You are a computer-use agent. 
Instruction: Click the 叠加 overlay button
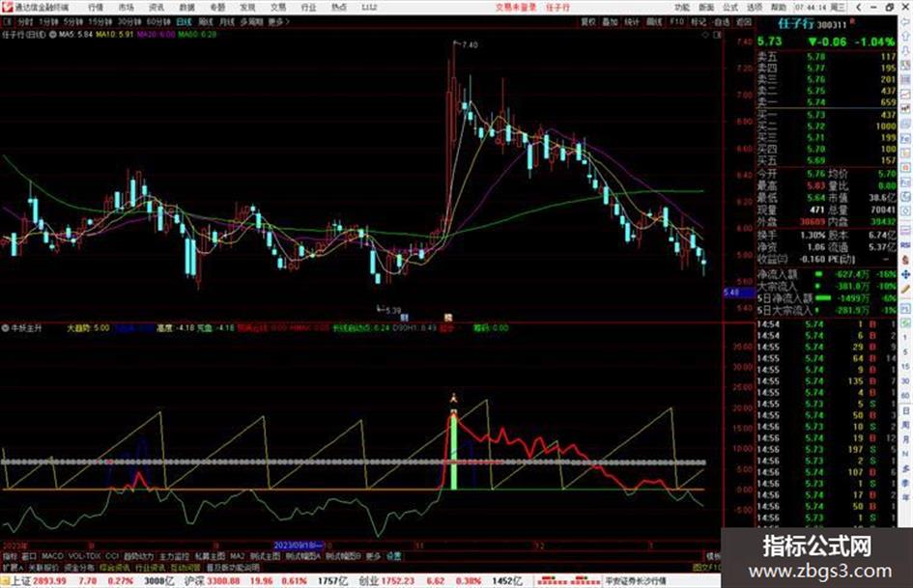pyautogui.click(x=610, y=21)
